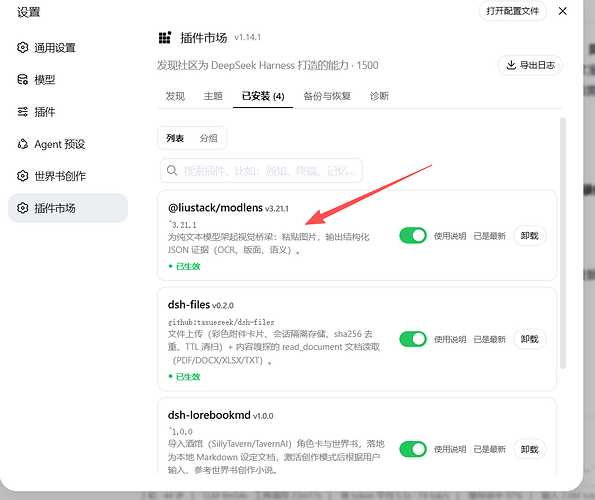595x500 pixels.
Task: Open the Backup and Restore tab
Action: click(x=327, y=96)
